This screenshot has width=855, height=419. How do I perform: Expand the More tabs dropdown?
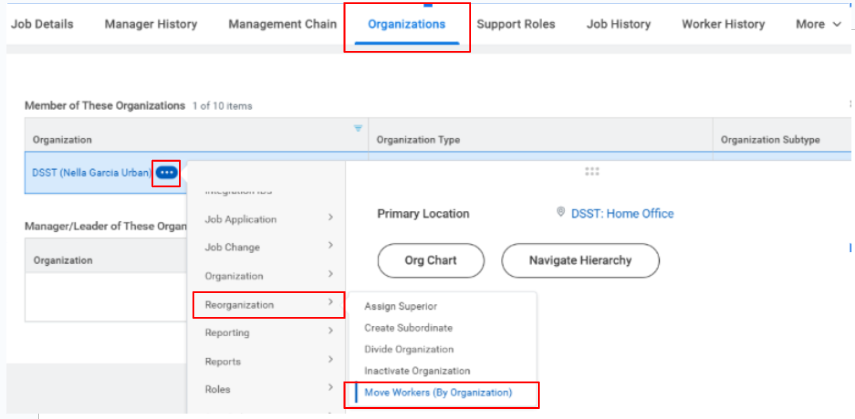click(x=818, y=24)
